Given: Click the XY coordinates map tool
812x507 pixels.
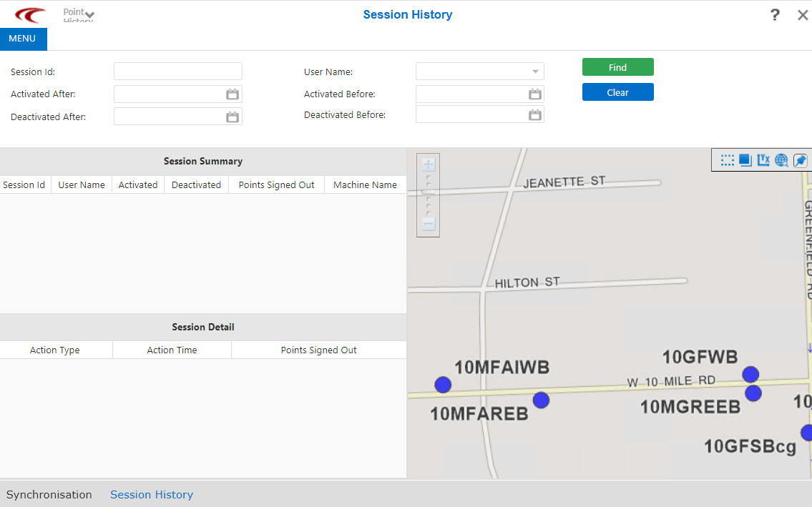Looking at the screenshot, I should [x=763, y=160].
